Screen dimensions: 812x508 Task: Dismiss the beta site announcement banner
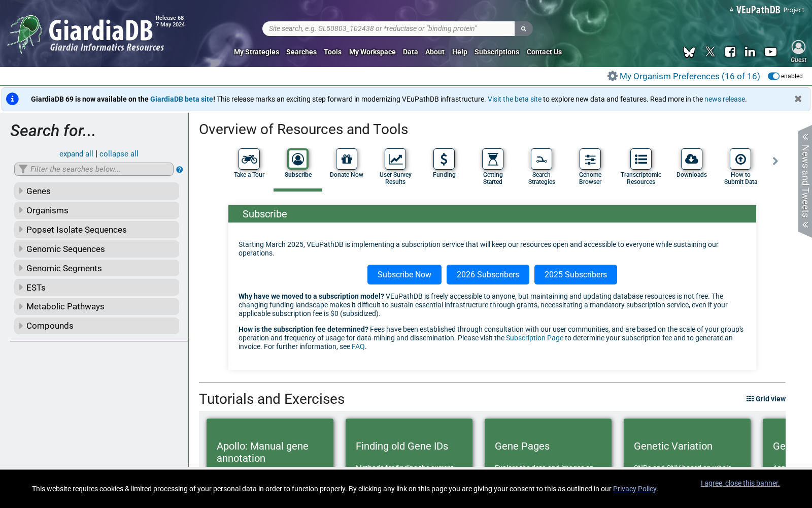[x=798, y=99]
